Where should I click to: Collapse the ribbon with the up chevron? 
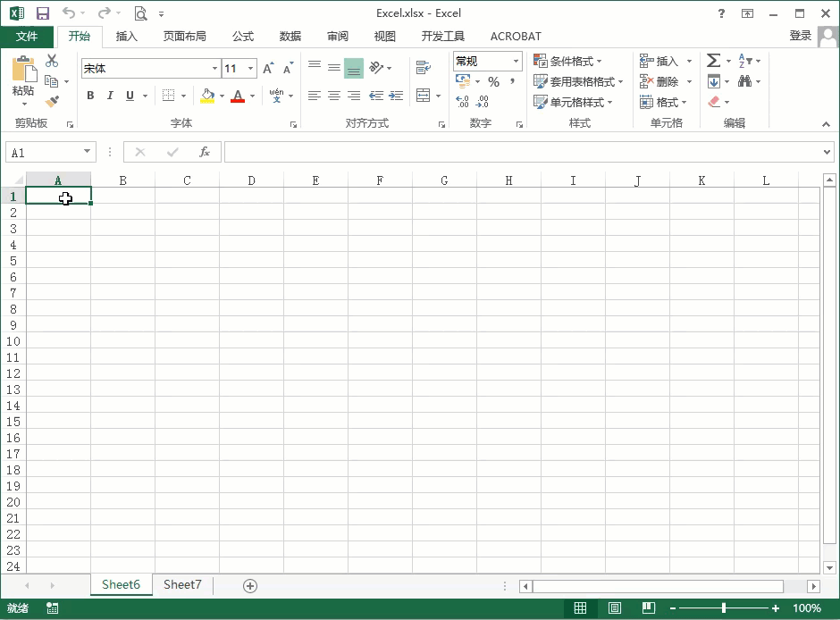pos(826,124)
